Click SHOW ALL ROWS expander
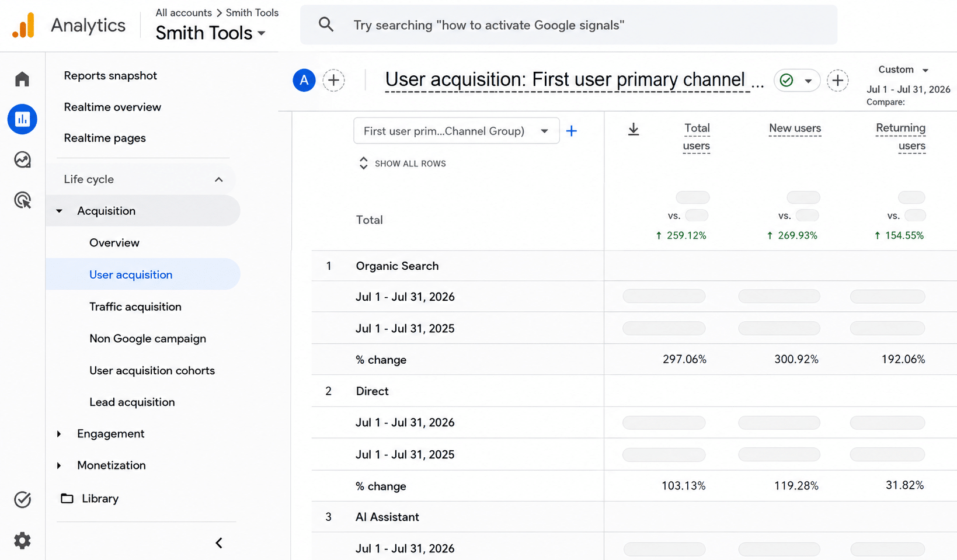 point(402,164)
